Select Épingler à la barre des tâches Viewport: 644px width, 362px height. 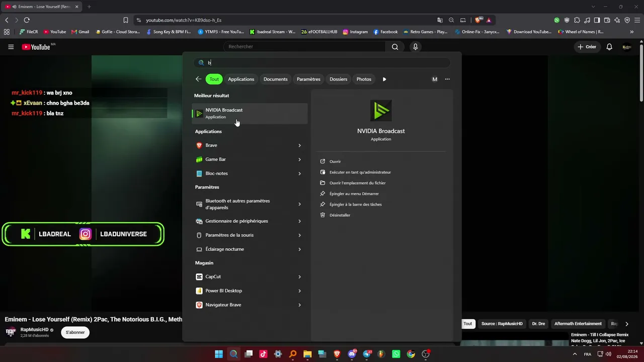point(355,204)
